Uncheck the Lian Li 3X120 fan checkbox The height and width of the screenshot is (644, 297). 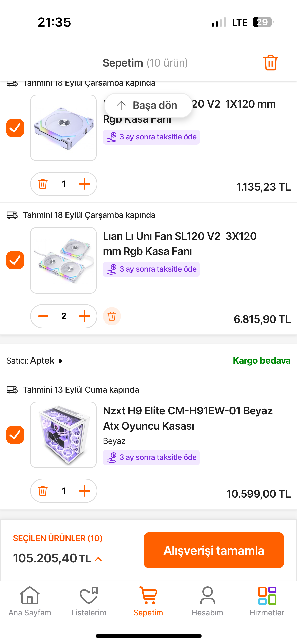click(x=15, y=260)
